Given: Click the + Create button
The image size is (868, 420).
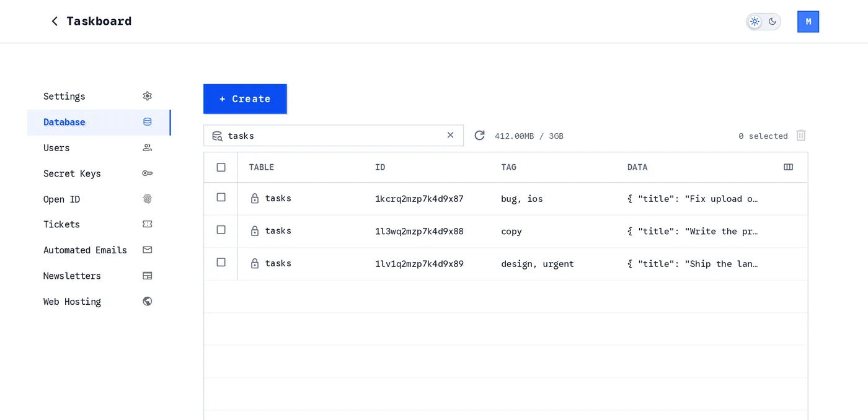Looking at the screenshot, I should click(245, 98).
